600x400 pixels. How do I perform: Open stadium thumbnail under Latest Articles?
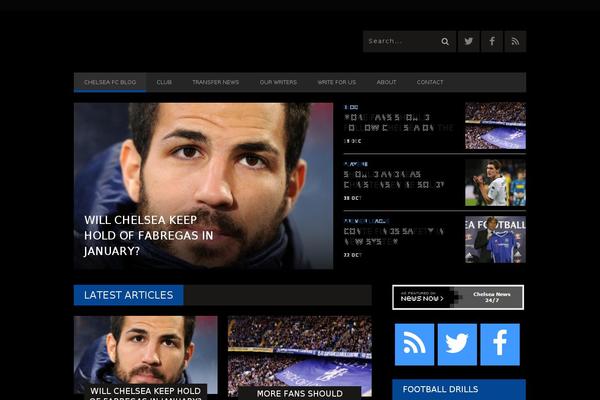(x=300, y=351)
